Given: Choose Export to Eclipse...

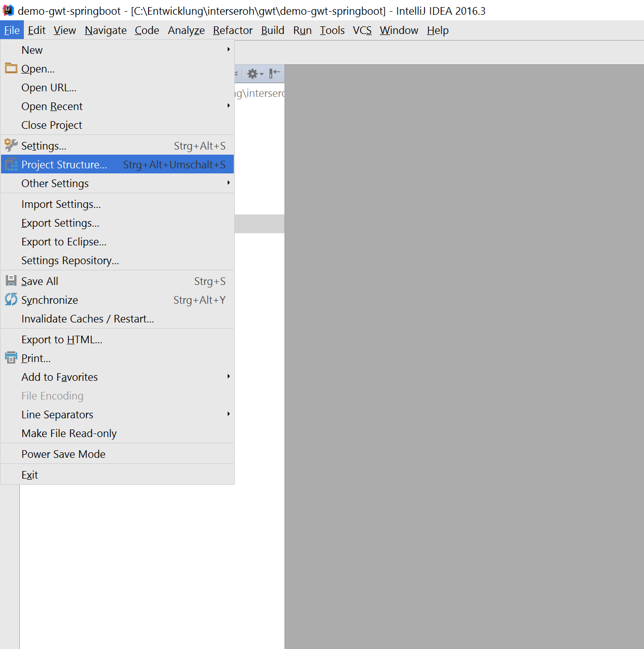Looking at the screenshot, I should 118,241.
